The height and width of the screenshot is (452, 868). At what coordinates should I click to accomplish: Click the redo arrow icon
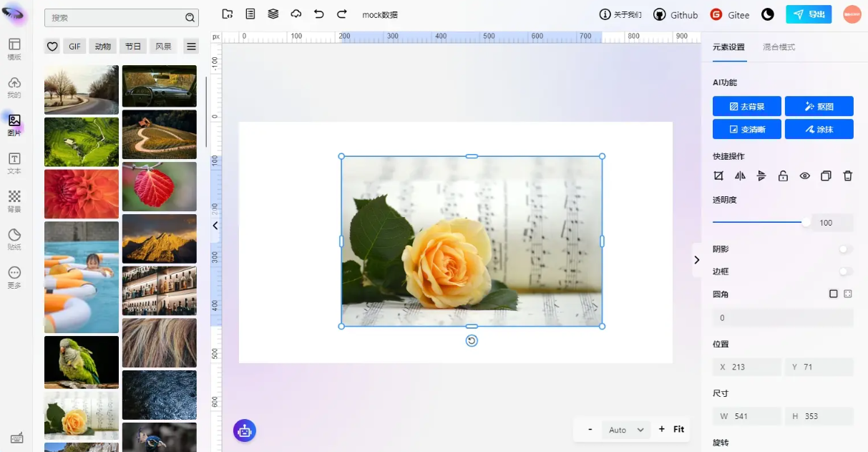click(342, 14)
